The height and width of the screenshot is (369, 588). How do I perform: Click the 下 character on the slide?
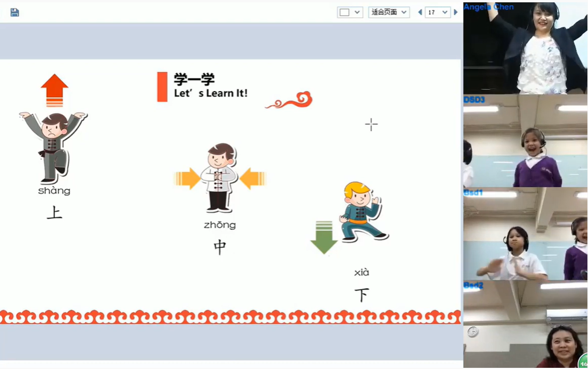(362, 295)
